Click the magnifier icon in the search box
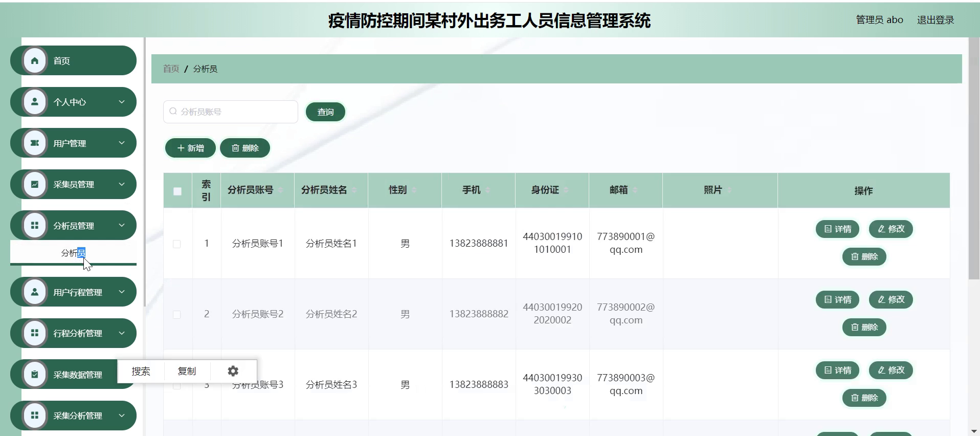Image resolution: width=980 pixels, height=436 pixels. pyautogui.click(x=173, y=112)
